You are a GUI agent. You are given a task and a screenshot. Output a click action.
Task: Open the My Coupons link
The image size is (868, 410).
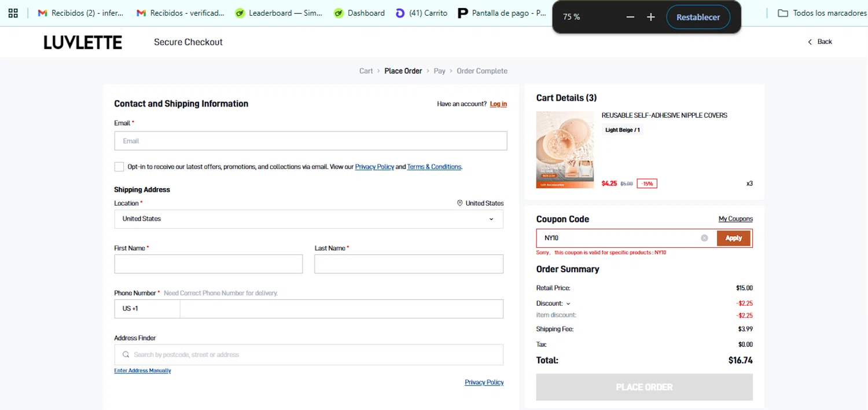tap(735, 219)
